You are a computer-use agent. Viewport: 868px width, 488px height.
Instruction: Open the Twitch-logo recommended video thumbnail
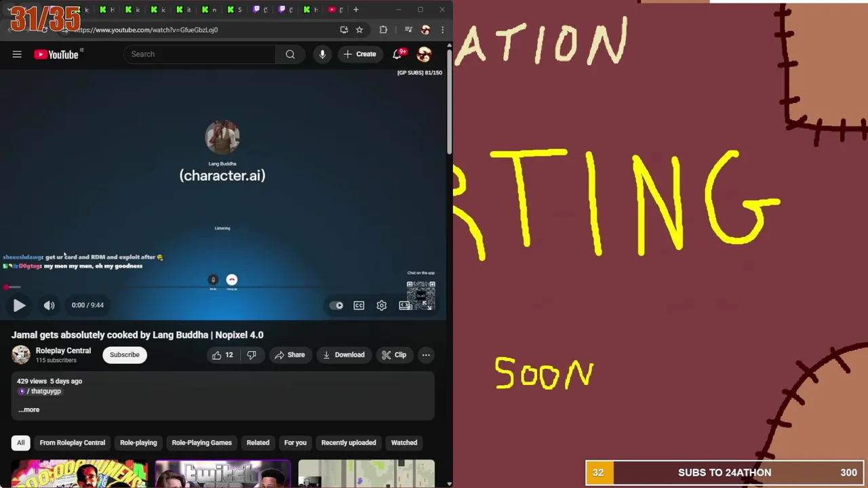click(x=223, y=474)
